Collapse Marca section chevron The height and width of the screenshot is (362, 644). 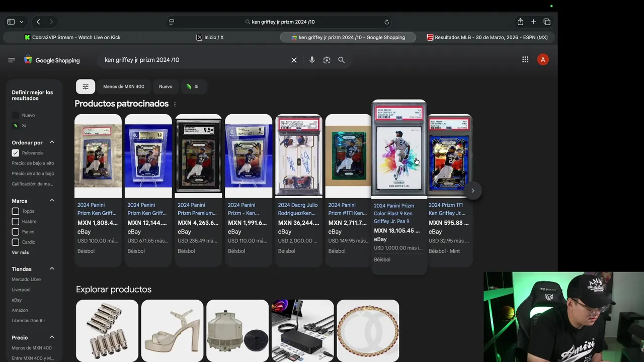(x=52, y=201)
